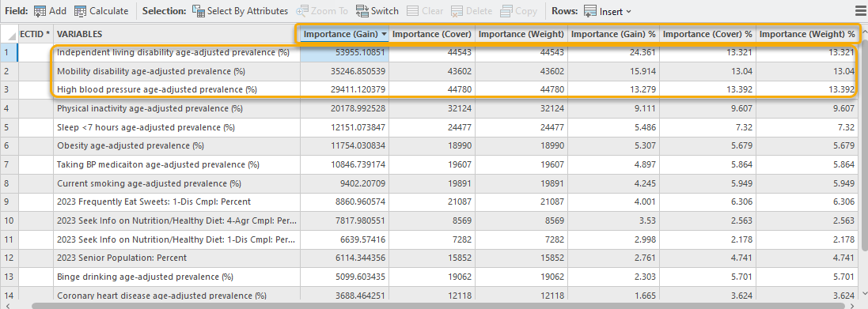Click cell '2023 Senior Population: Percent'

point(176,258)
